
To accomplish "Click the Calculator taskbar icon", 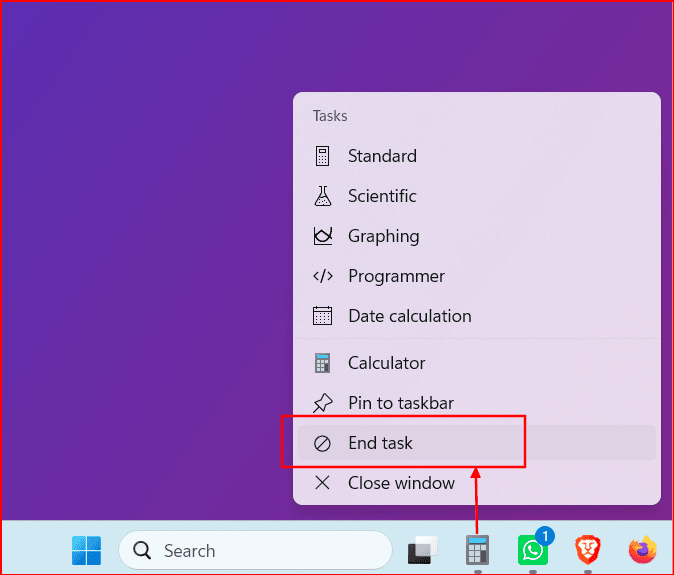I will 478,550.
